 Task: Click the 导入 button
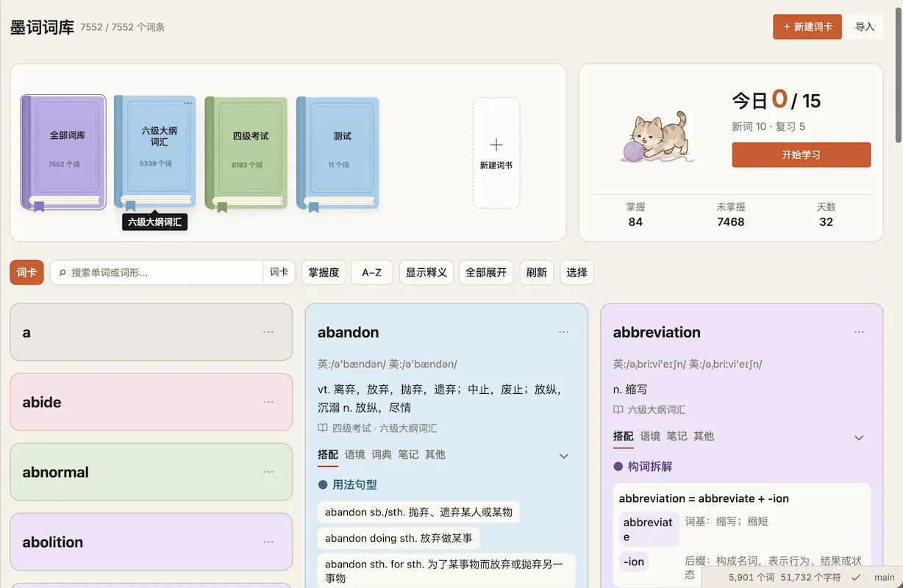point(865,26)
